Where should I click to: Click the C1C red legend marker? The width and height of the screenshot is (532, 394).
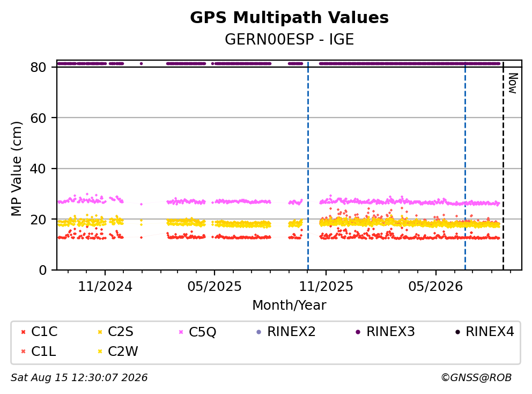24,332
